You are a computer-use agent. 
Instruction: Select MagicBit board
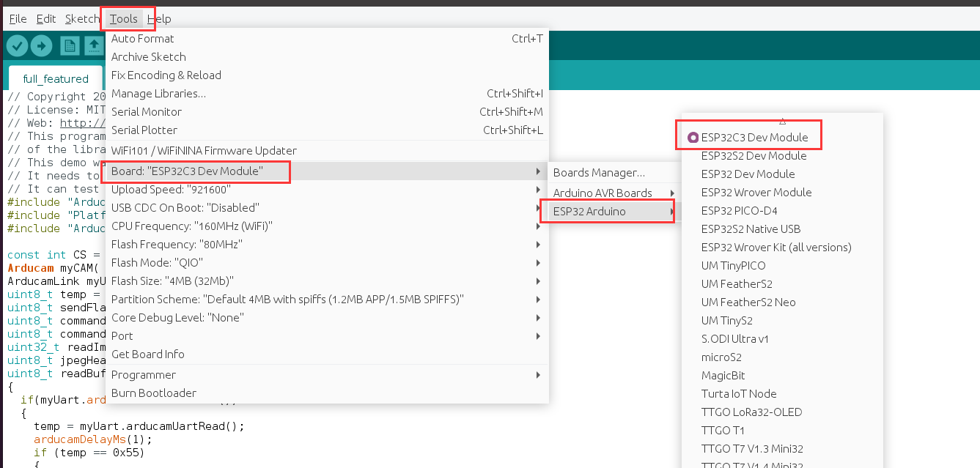782,375
